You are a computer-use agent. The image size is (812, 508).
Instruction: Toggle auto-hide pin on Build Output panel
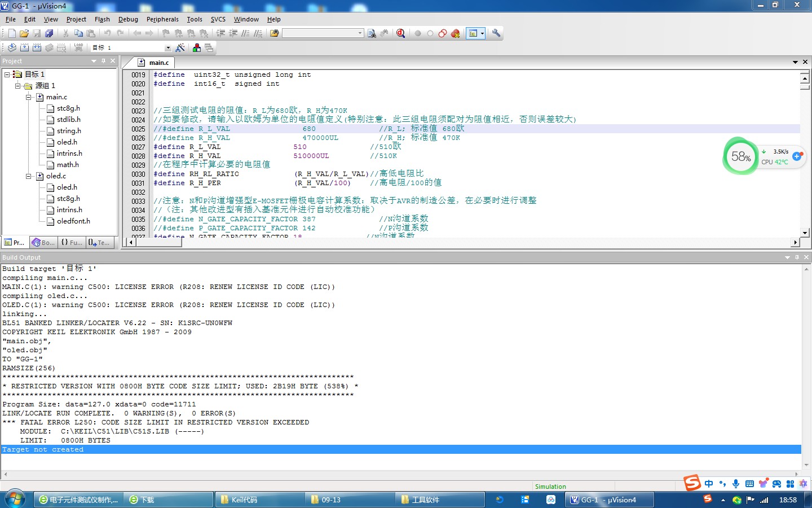pos(797,257)
